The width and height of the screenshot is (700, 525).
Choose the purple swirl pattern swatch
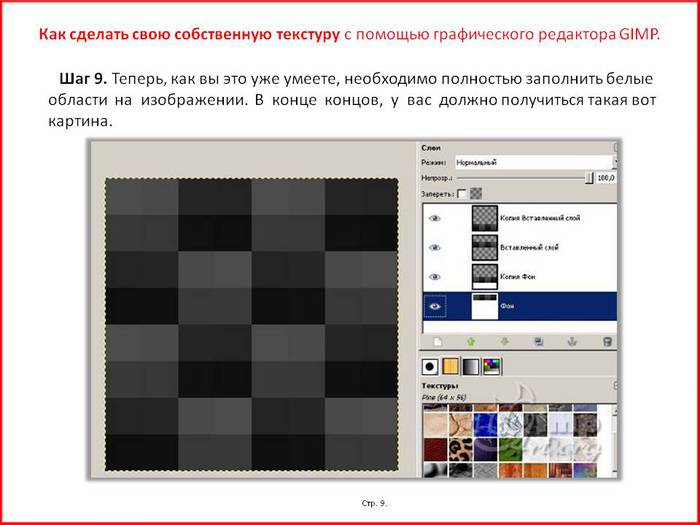pos(485,449)
